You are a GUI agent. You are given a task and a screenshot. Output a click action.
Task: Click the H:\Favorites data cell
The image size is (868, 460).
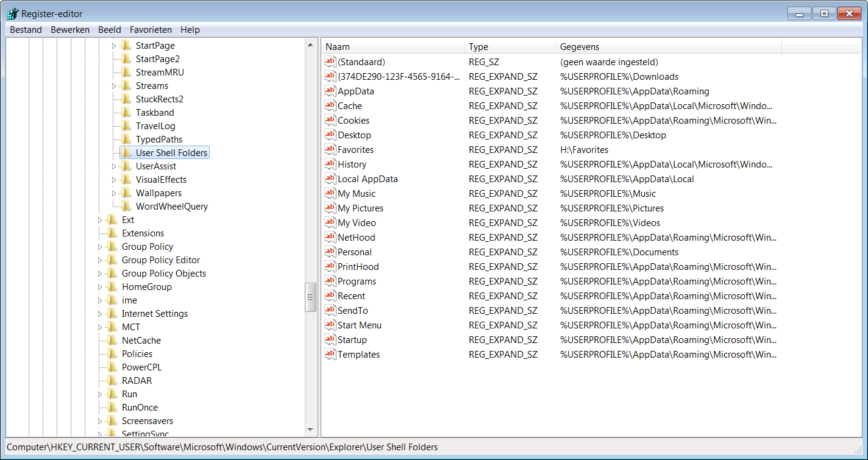point(584,149)
